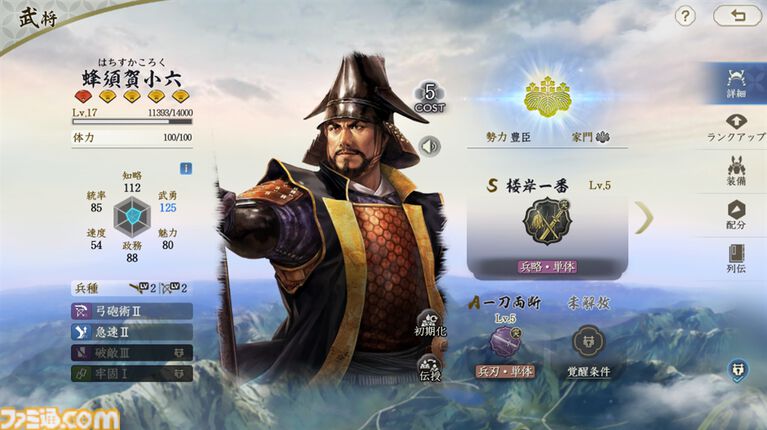Click the 伝授 inherit icon
The width and height of the screenshot is (767, 430).
[x=430, y=368]
